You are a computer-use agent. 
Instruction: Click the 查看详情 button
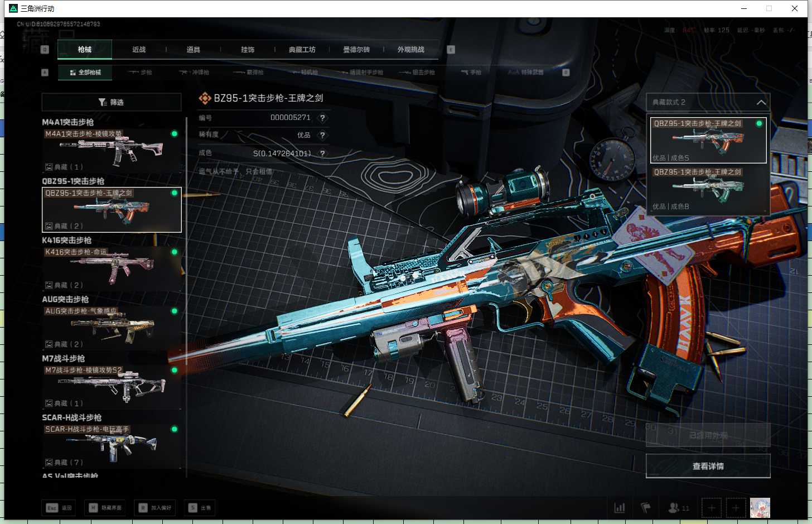click(708, 466)
